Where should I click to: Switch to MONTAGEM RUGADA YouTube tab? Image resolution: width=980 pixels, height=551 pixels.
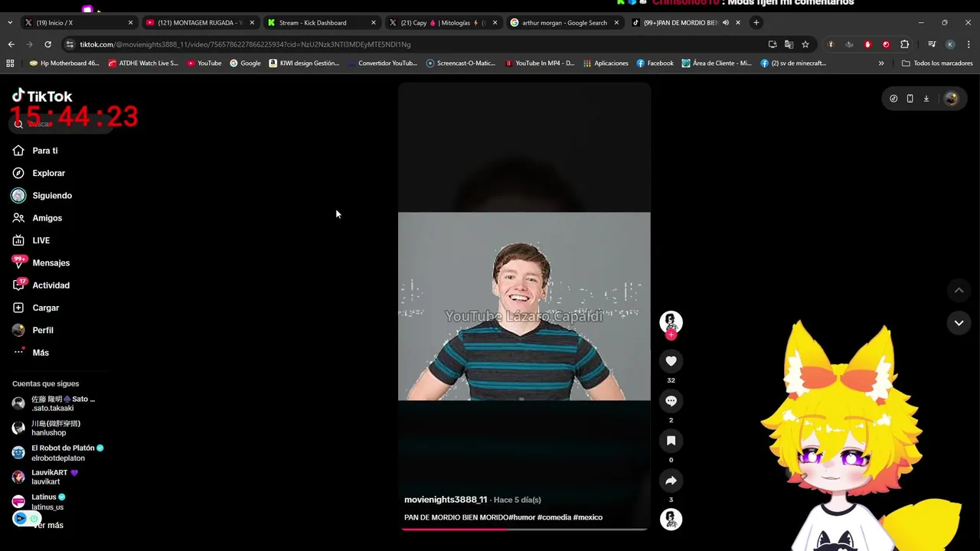(x=199, y=23)
